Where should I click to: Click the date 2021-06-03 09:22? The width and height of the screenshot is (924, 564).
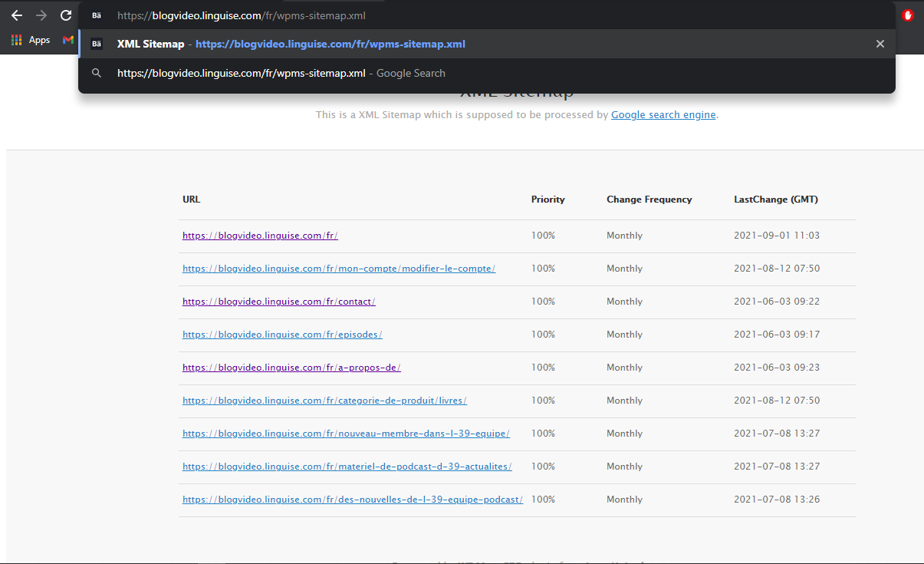tap(777, 302)
